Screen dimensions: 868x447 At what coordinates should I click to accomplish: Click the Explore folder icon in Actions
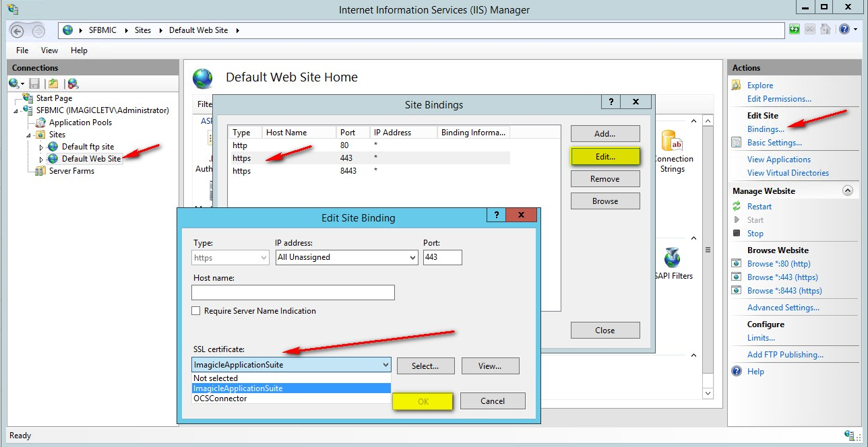coord(736,85)
